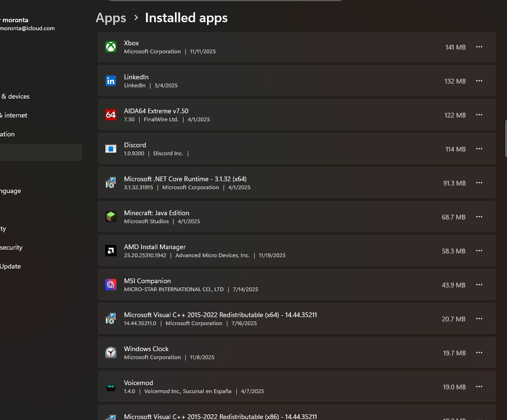Open more options for Xbox
The height and width of the screenshot is (420, 507).
[x=479, y=47]
